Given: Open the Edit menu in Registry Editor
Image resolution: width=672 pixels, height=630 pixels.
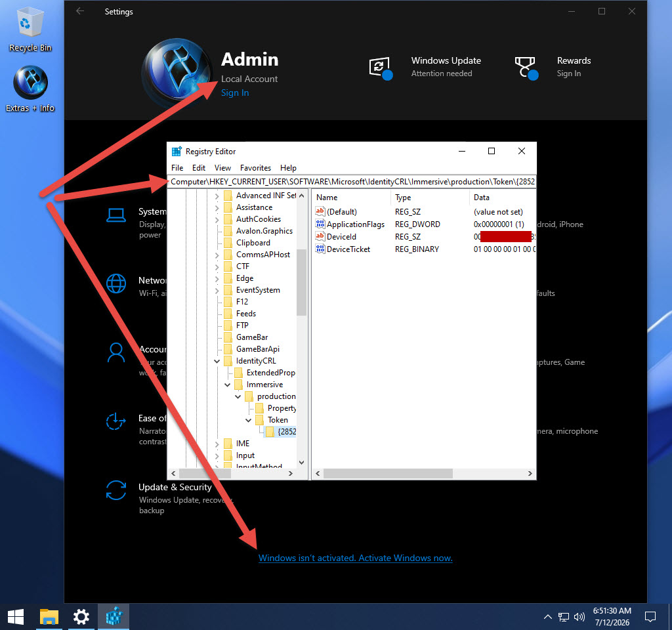Looking at the screenshot, I should 198,168.
